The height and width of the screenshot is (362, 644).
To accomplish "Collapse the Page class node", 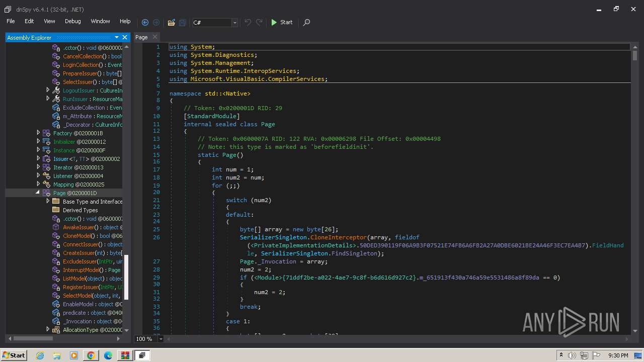I will [x=38, y=193].
